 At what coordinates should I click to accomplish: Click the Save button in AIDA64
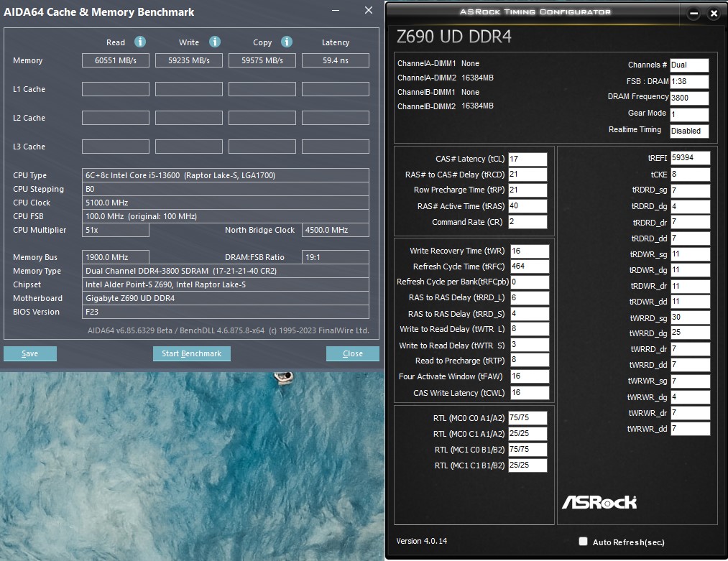[x=30, y=353]
